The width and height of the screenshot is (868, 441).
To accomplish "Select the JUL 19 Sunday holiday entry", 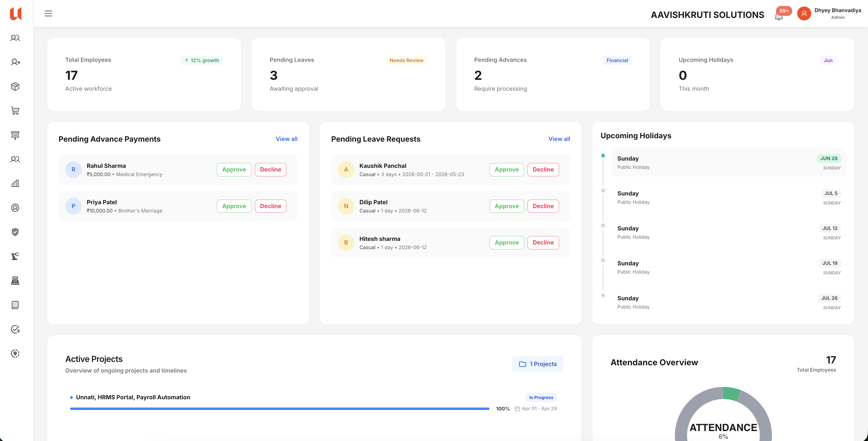I will tap(729, 268).
